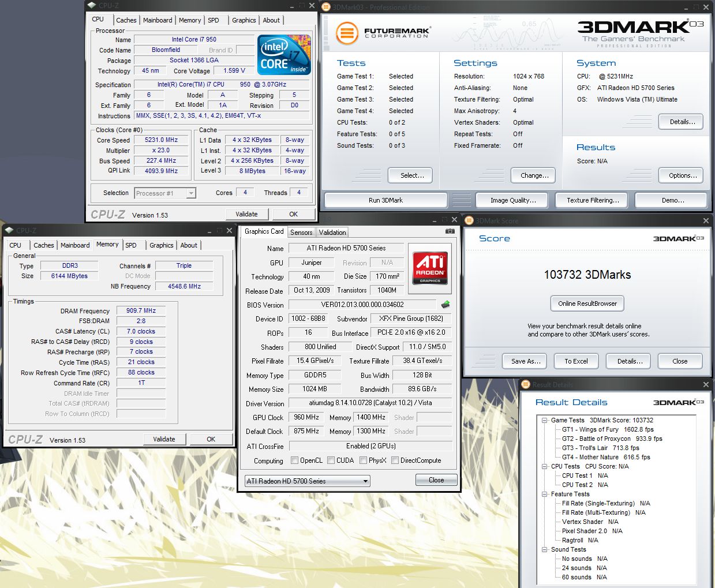Open the Validation tab in GPU-Z
This screenshot has height=588, width=715.
(x=332, y=233)
